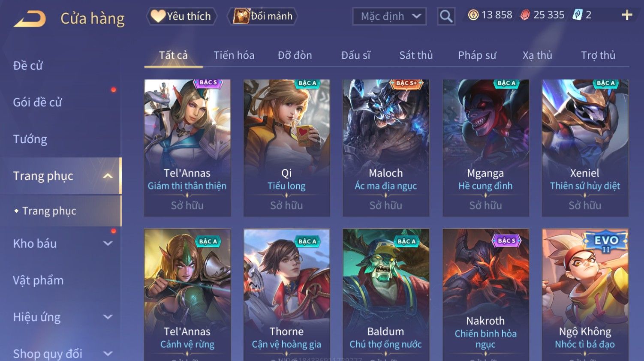Open Gói đề cử in sidebar
Screen dimensions: 644x361
coord(37,102)
